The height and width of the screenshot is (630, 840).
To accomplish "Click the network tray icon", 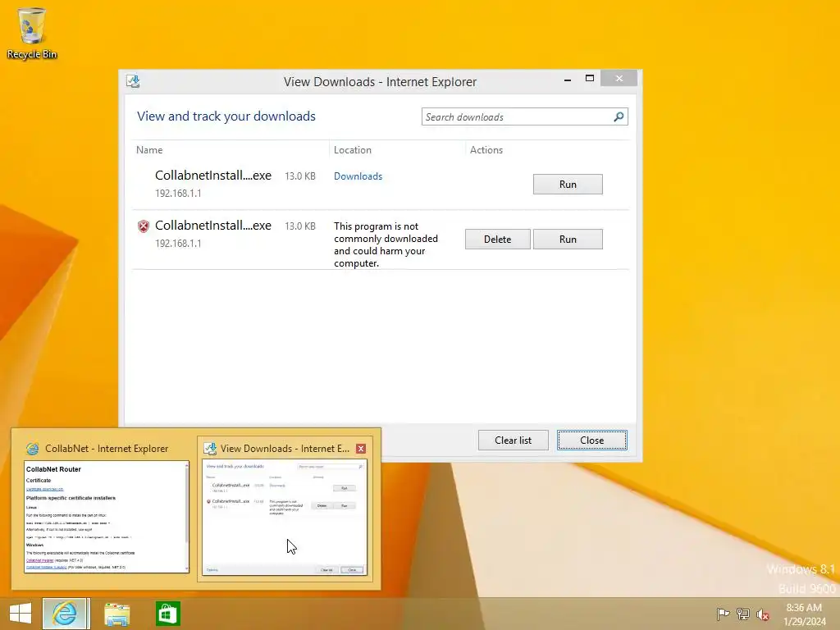I will coord(743,614).
